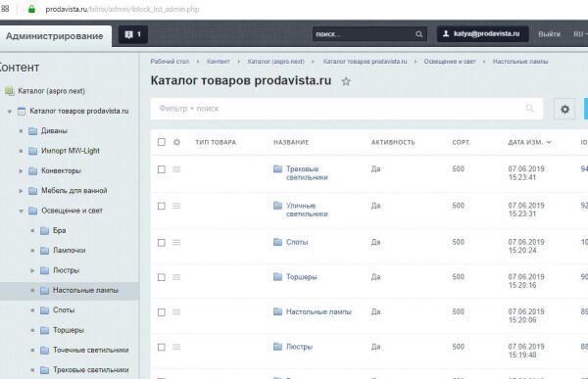Viewport: 588px width, 379px height.
Task: Sort by Дата изм. column arrow
Action: pos(549,142)
